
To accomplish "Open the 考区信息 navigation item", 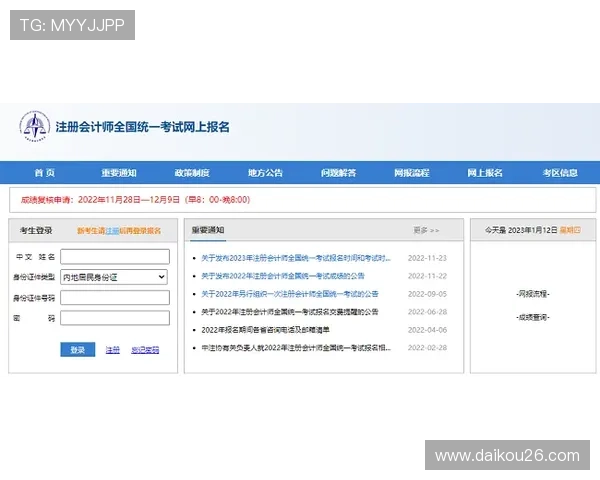I will 560,173.
